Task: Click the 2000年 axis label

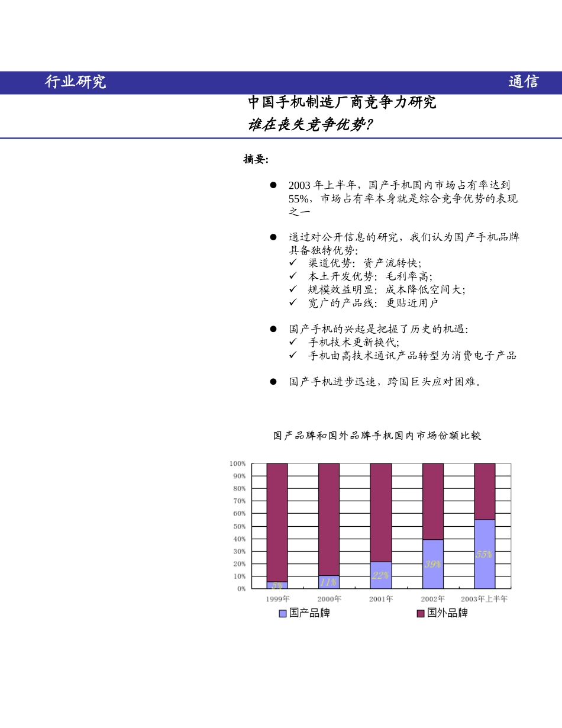Action: coord(329,599)
